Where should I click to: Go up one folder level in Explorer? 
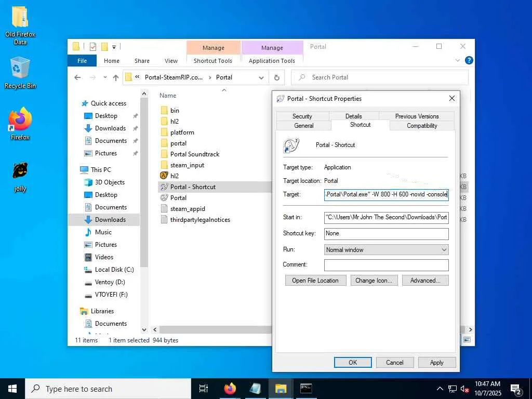[116, 77]
